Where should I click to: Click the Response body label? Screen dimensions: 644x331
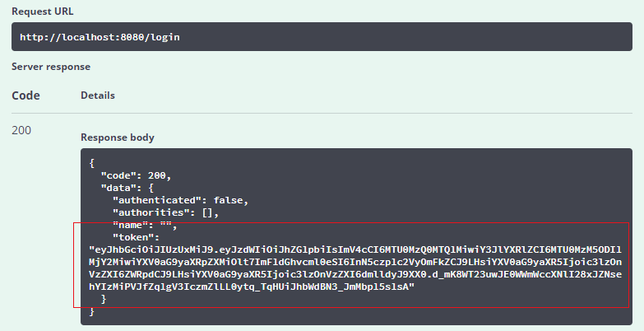[x=118, y=138]
